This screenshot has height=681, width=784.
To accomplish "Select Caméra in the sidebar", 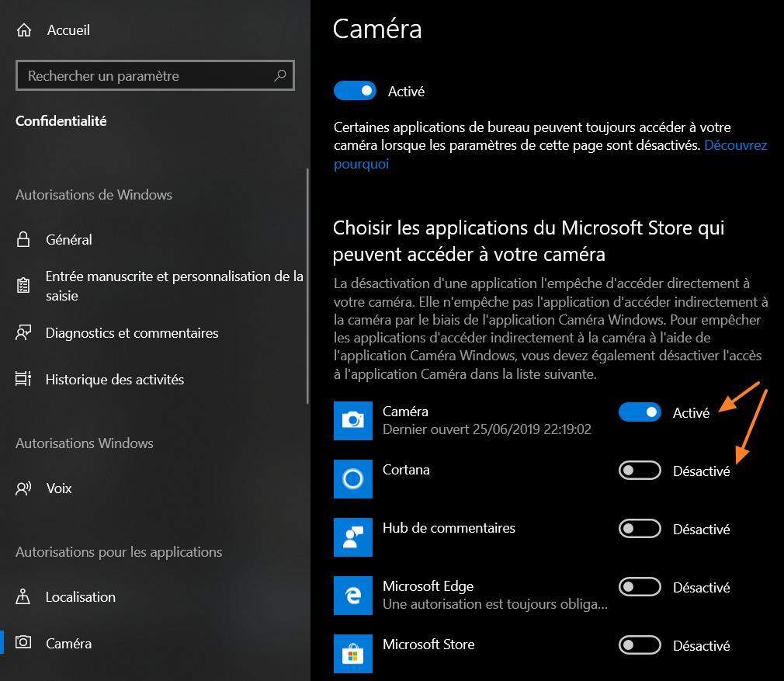I will (x=68, y=644).
